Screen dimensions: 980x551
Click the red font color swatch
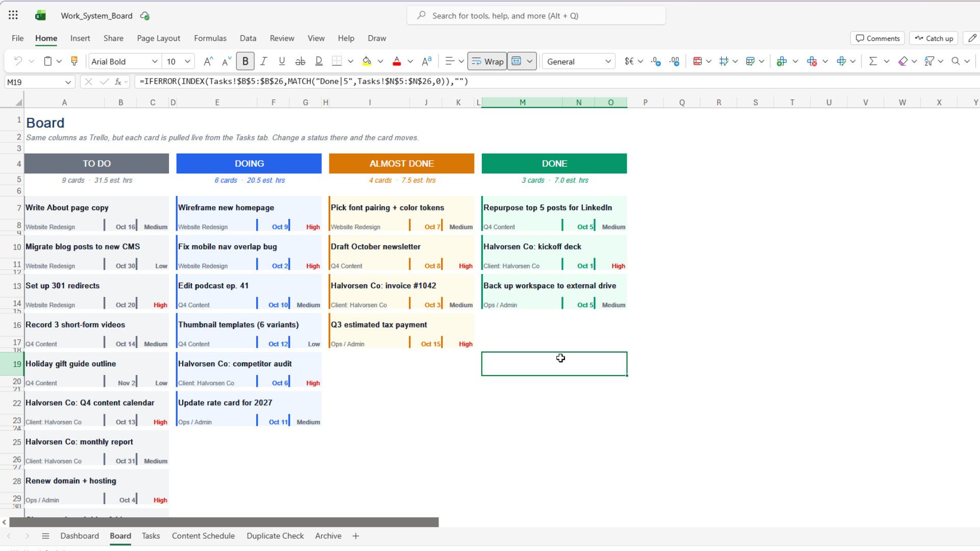pyautogui.click(x=397, y=61)
